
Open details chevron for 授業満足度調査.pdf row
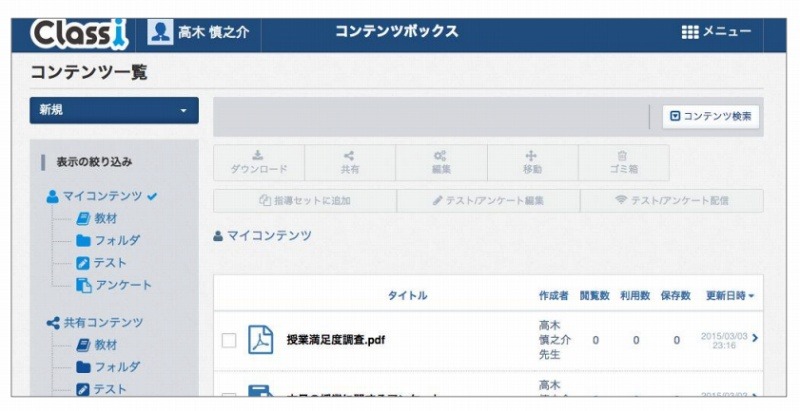[x=755, y=338]
